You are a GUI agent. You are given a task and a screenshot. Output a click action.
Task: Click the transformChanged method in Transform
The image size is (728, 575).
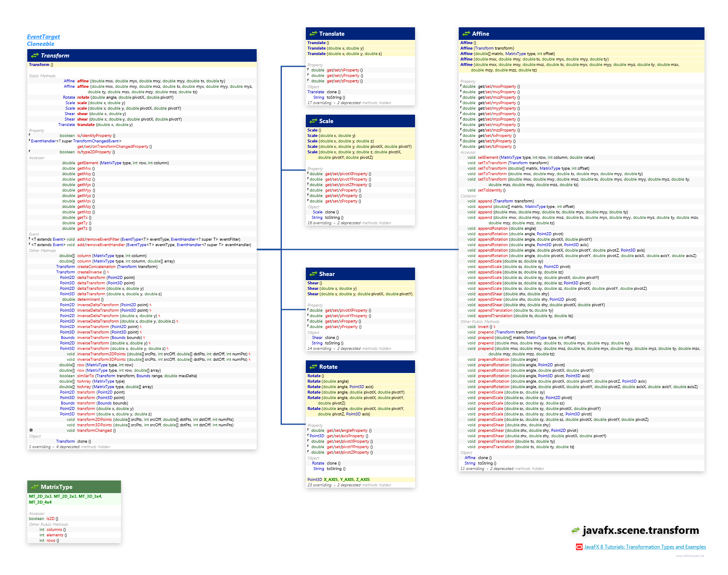point(95,431)
